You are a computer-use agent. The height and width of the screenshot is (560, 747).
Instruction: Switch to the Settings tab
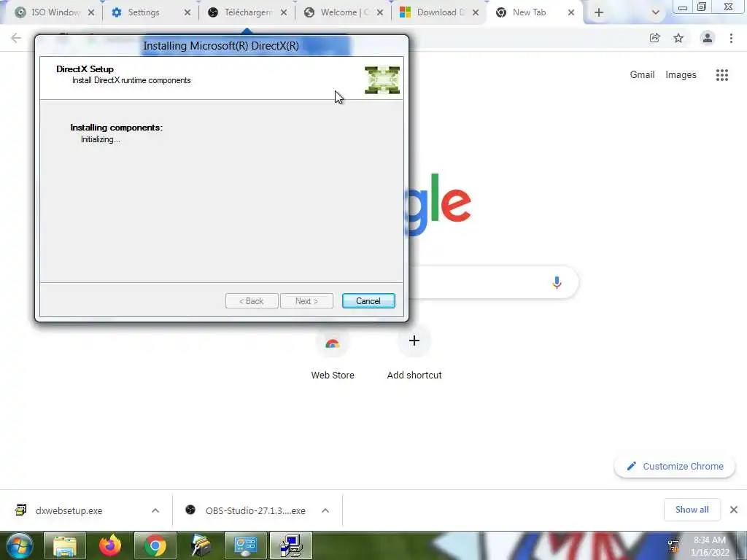coord(143,12)
